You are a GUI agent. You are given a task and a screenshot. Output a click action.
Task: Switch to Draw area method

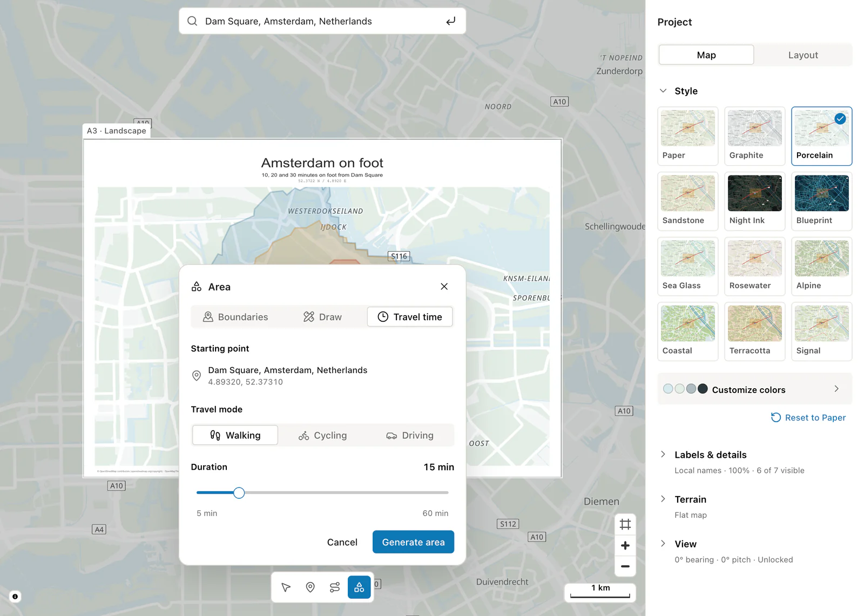click(x=322, y=317)
